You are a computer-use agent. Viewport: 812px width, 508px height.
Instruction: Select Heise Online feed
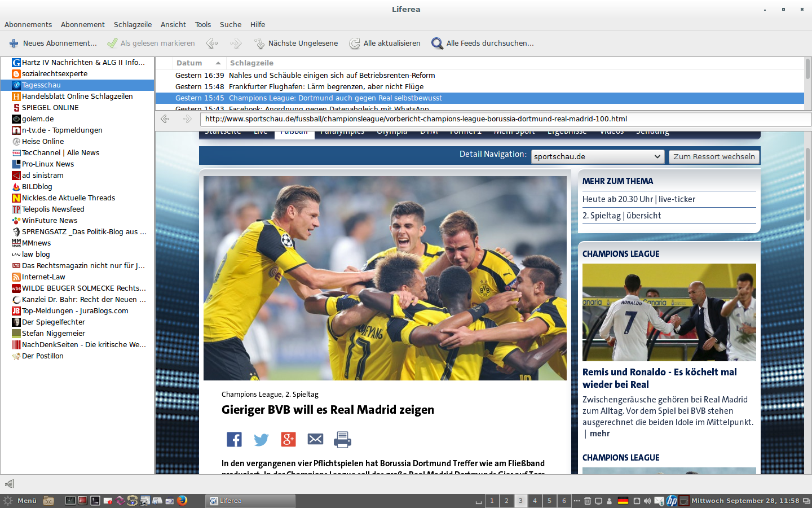pyautogui.click(x=77, y=141)
